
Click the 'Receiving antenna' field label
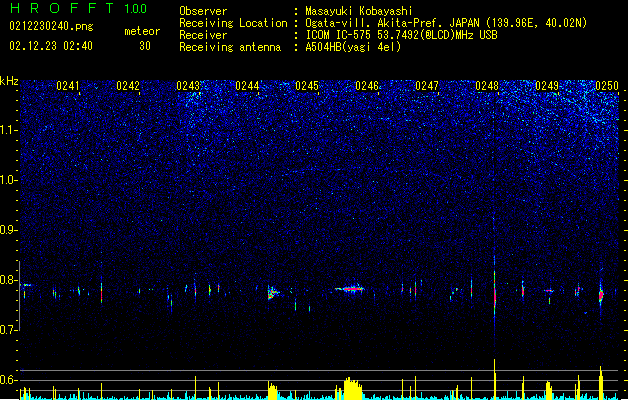pos(230,47)
